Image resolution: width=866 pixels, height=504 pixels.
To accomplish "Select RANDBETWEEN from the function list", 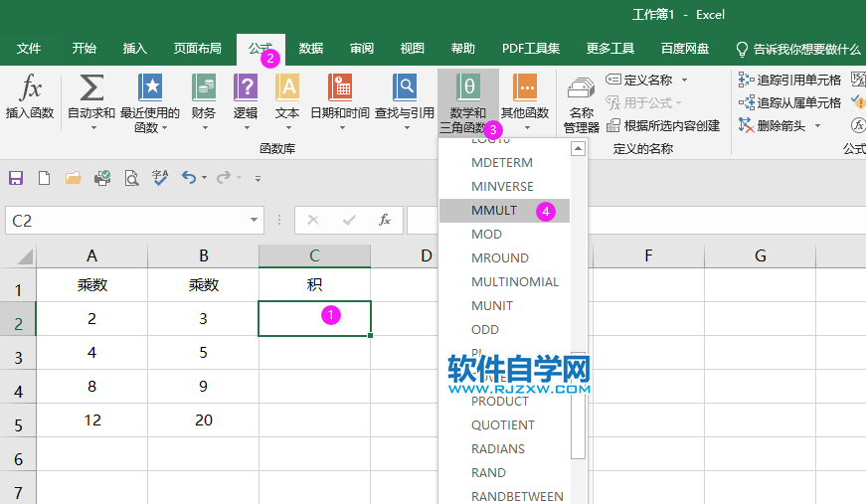I will tap(504, 496).
